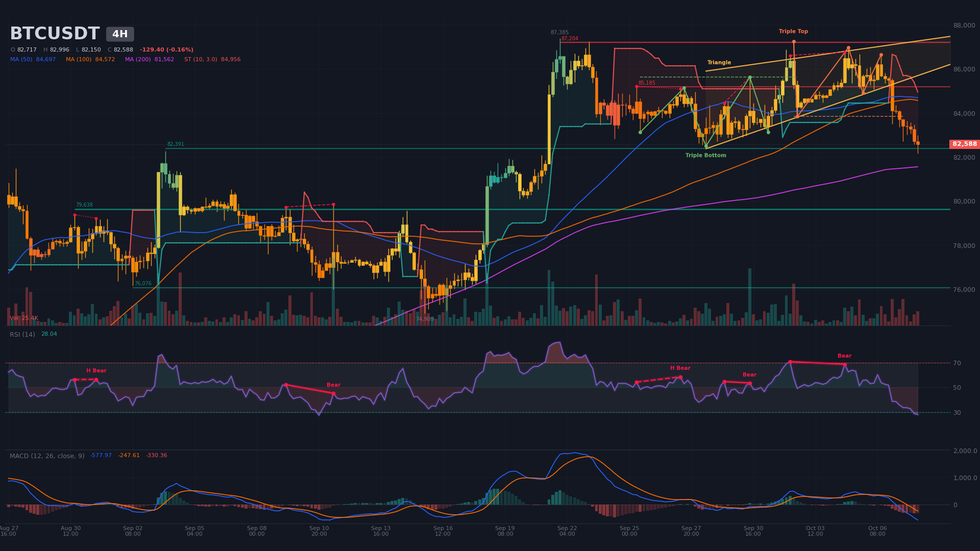Click the Oct 06 08:00 time label
Screen dimensions: 980x551
click(878, 531)
